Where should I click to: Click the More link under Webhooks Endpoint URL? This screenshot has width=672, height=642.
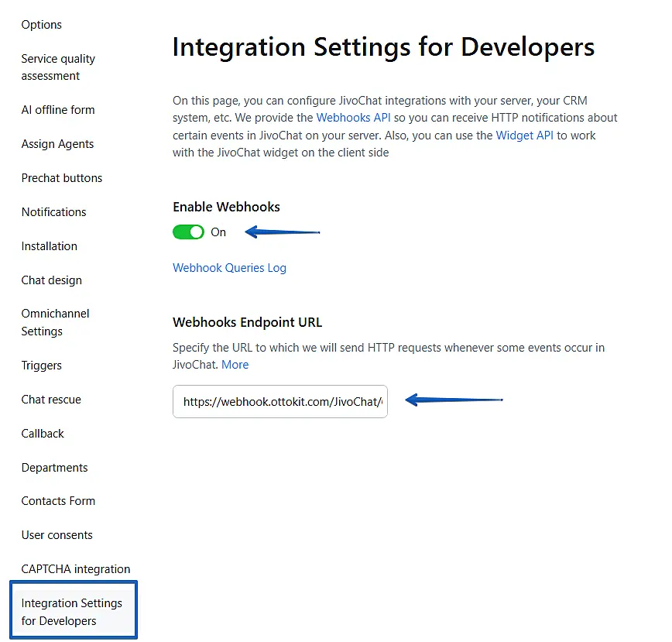[235, 364]
